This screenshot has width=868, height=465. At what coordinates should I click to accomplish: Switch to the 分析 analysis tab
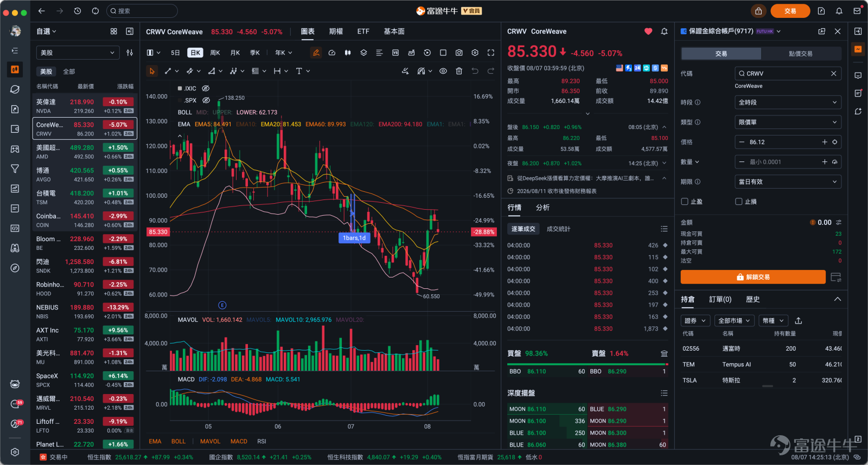click(x=542, y=208)
